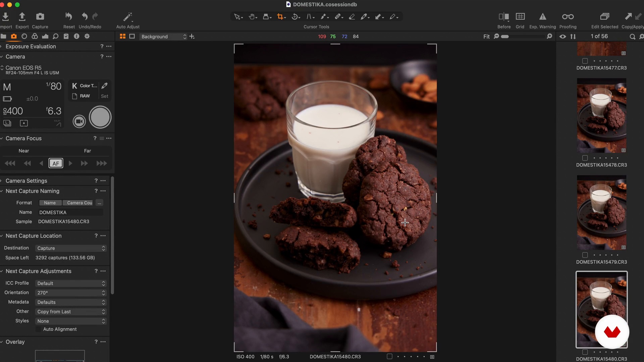Click the browser search magnifier
This screenshot has height=362, width=644.
632,37
